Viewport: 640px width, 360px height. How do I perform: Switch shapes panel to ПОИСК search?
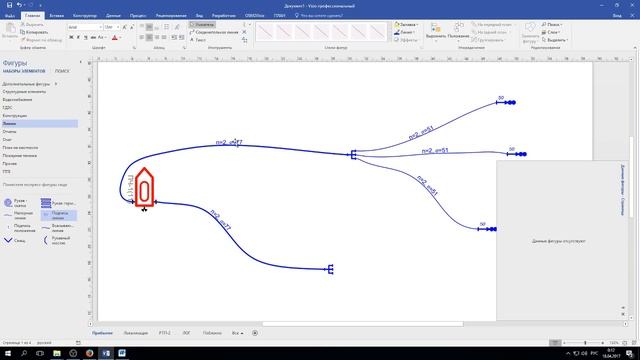pyautogui.click(x=62, y=71)
